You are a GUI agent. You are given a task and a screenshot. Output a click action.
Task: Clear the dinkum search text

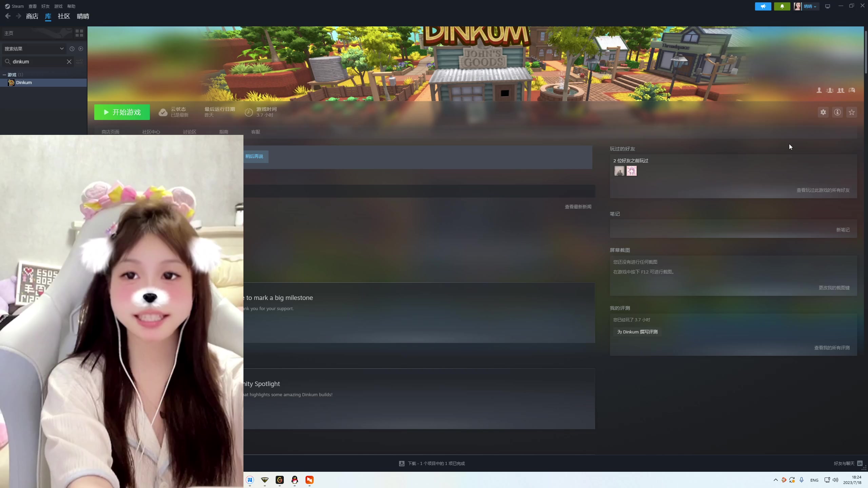(69, 61)
